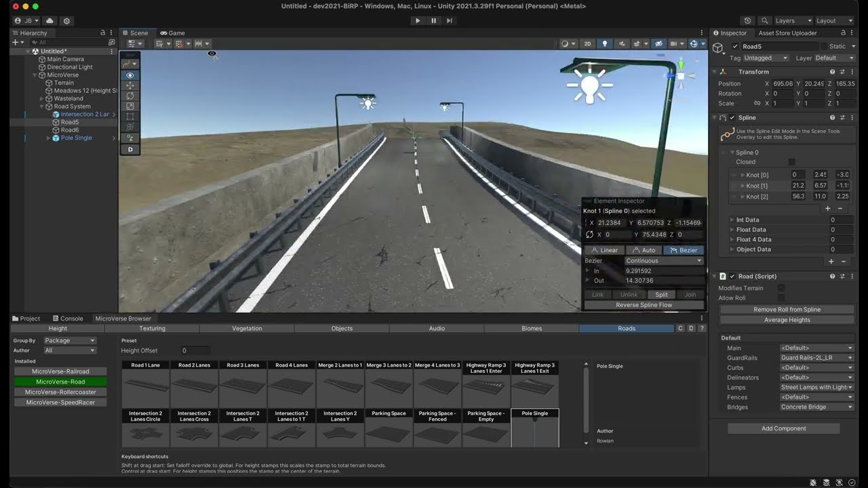The image size is (868, 488).
Task: Select the Rotate tool in scene overlay
Action: [x=130, y=96]
